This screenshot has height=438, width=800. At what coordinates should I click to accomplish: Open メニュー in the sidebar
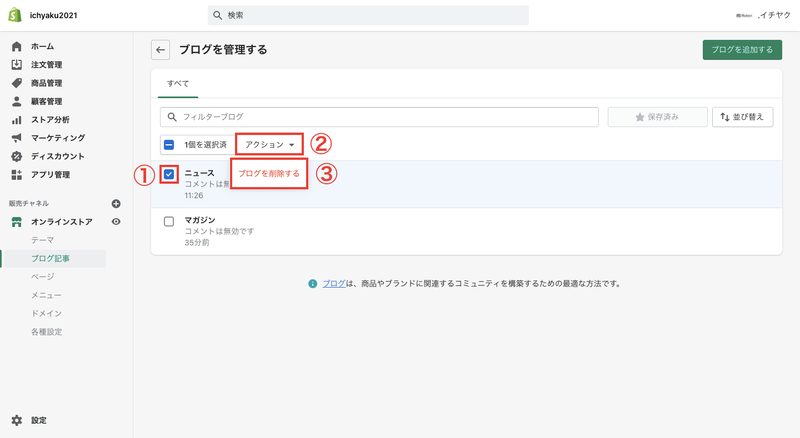coord(46,295)
